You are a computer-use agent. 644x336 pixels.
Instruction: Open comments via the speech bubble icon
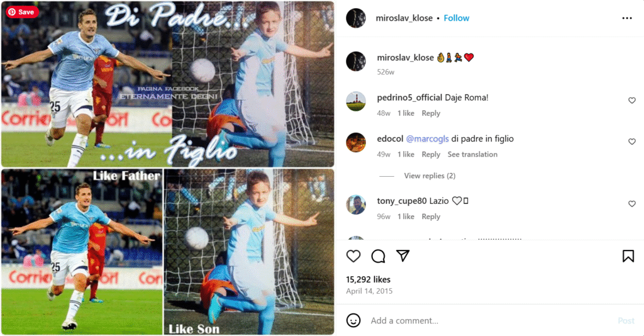click(378, 256)
